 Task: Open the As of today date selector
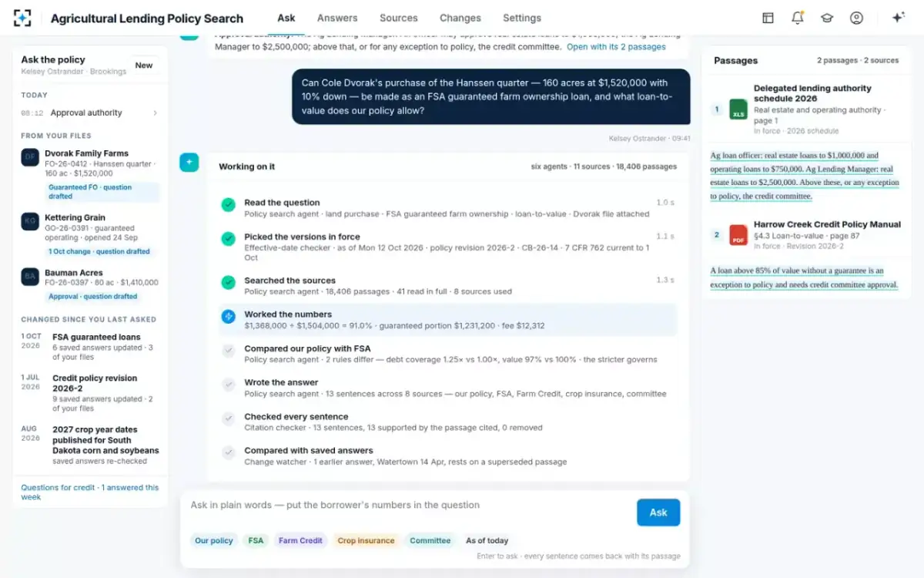[487, 541]
